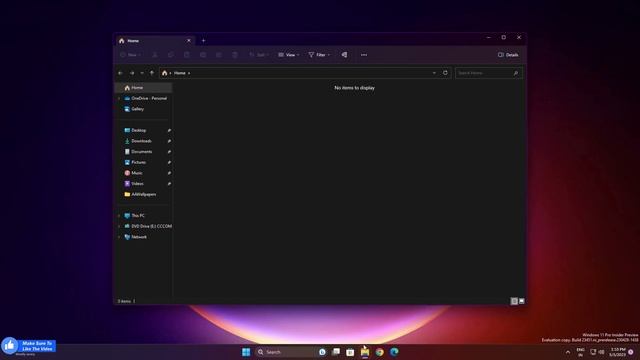Focus the Search Home input field

(x=489, y=73)
